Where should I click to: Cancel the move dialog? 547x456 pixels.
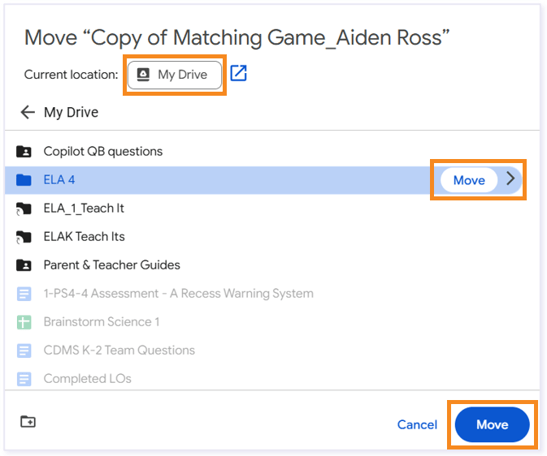(x=417, y=425)
